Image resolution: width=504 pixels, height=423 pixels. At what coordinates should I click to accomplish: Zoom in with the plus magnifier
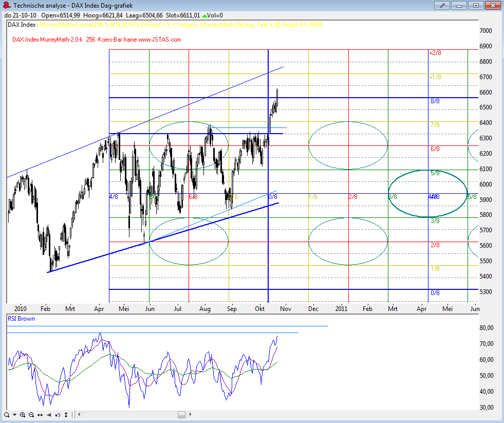(23, 415)
